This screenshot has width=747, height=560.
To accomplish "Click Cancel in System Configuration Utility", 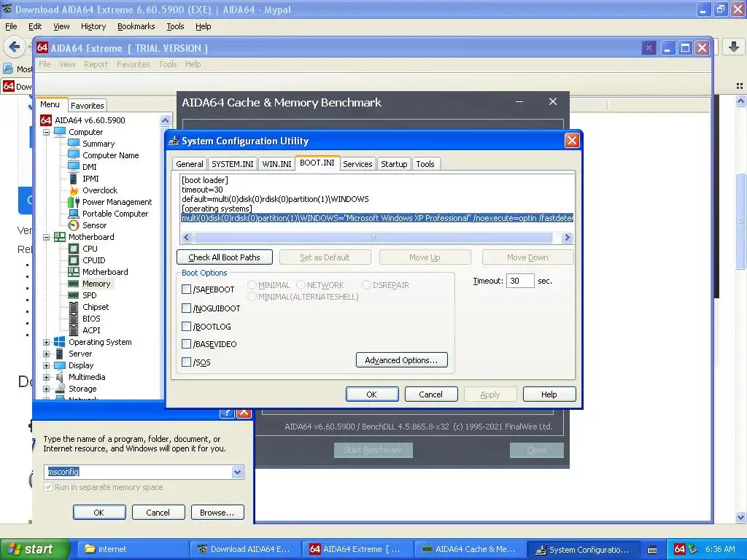I will click(x=430, y=394).
